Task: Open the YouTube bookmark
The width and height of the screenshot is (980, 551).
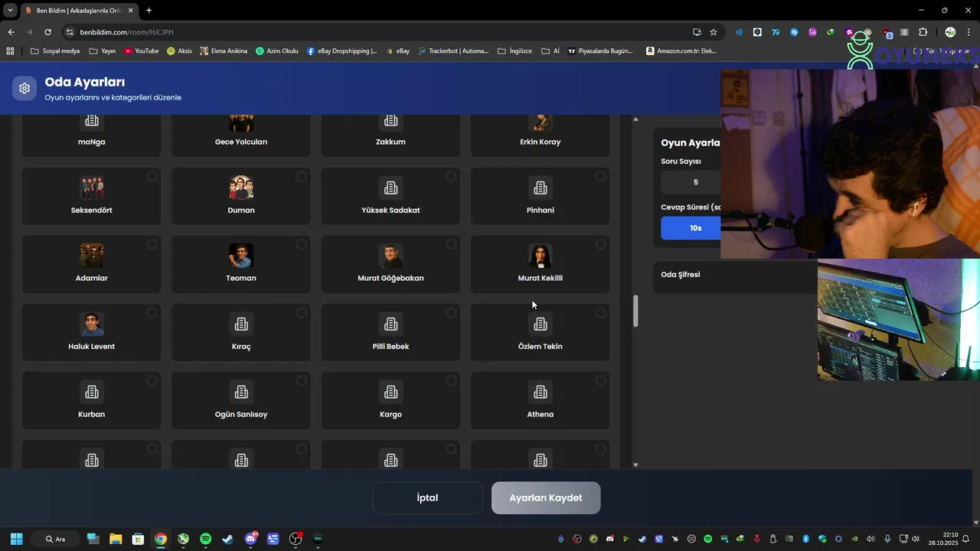Action: click(142, 51)
